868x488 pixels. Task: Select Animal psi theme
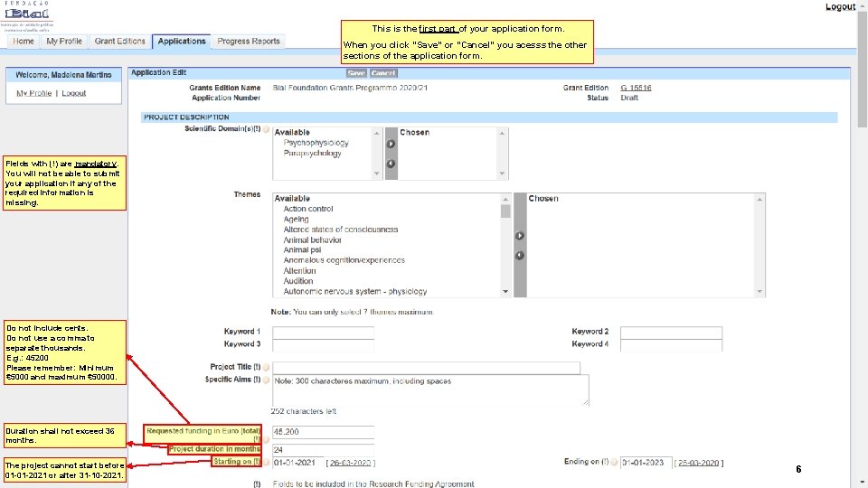point(302,249)
